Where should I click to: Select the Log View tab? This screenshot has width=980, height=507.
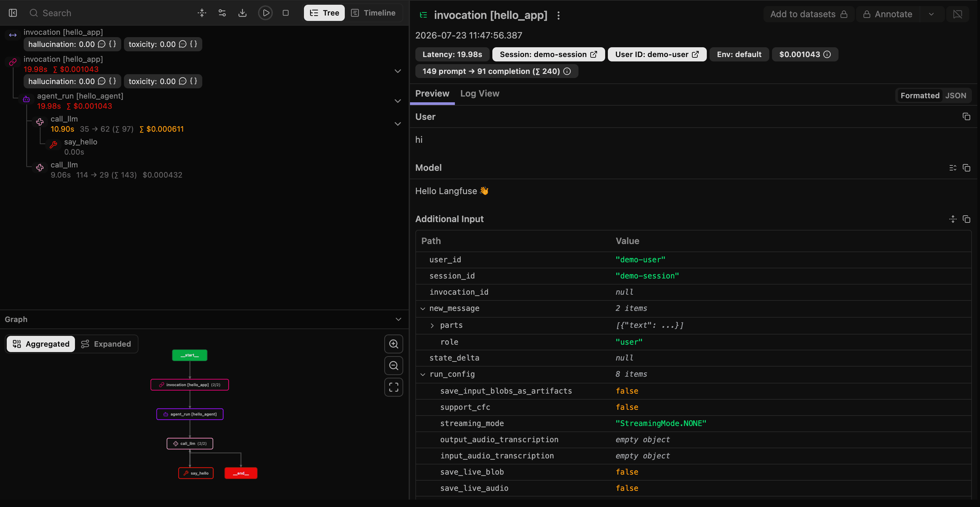pyautogui.click(x=480, y=94)
